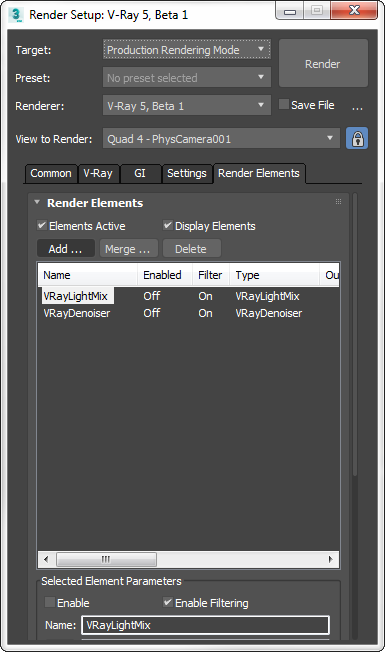Open the View to Render dropdown
Viewport: 385px width, 652px height.
[x=221, y=138]
